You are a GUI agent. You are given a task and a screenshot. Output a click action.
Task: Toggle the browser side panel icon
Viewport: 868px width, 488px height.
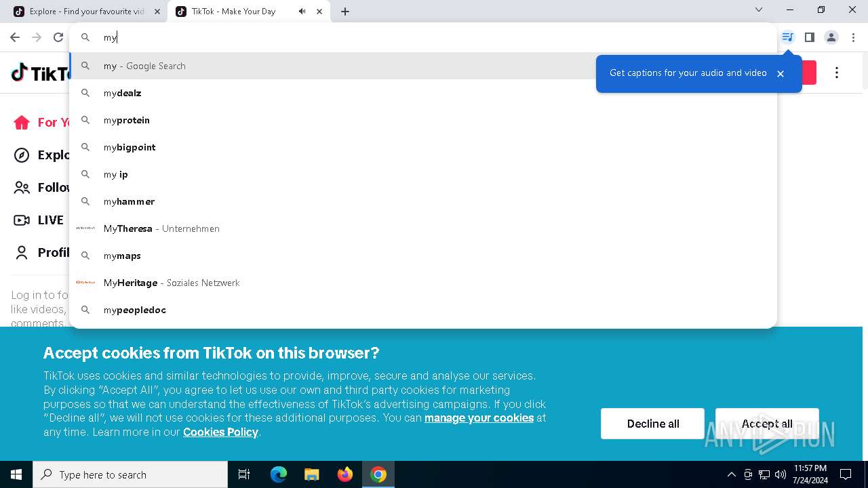coord(809,37)
